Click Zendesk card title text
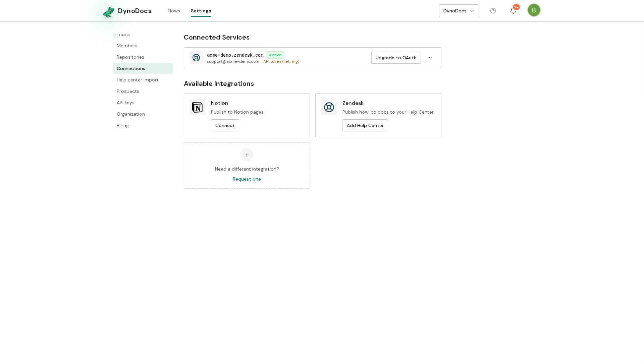Viewport: 644px width, 362px height. 353,103
